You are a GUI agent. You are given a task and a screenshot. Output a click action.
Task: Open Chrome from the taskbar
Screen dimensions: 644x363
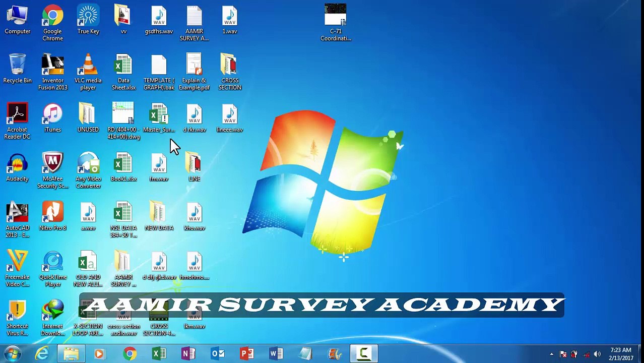[130, 354]
